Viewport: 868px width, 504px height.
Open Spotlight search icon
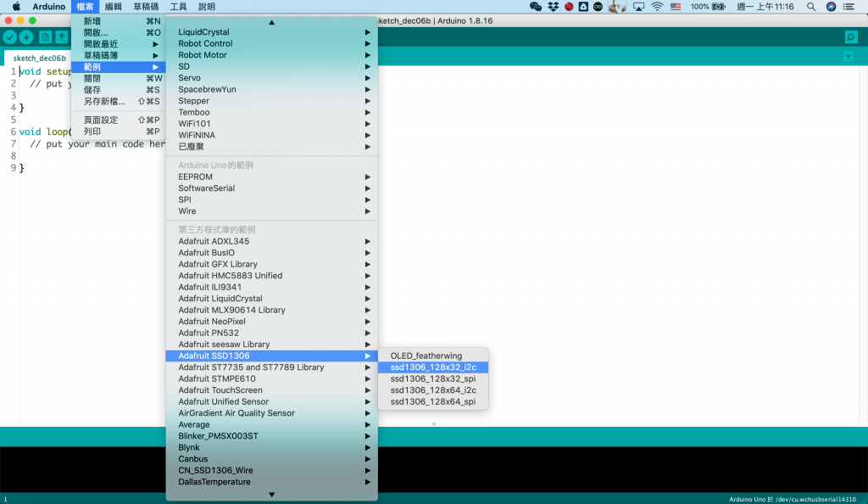pyautogui.click(x=811, y=7)
